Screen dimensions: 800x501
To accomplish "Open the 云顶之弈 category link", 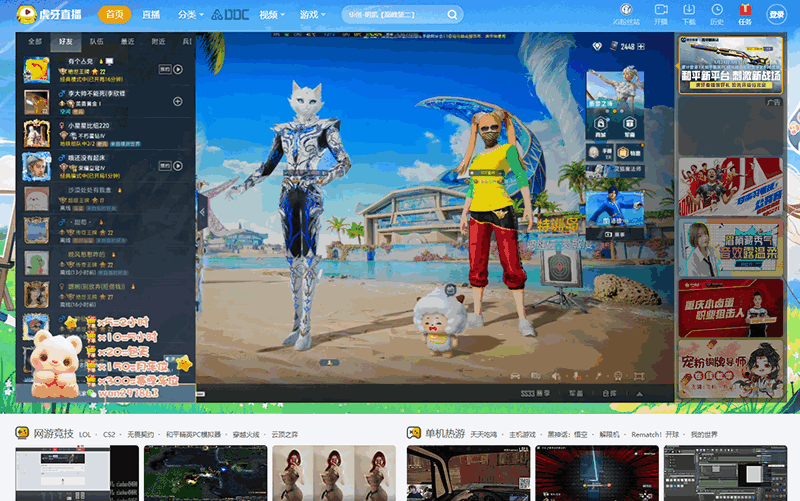I will coord(284,435).
